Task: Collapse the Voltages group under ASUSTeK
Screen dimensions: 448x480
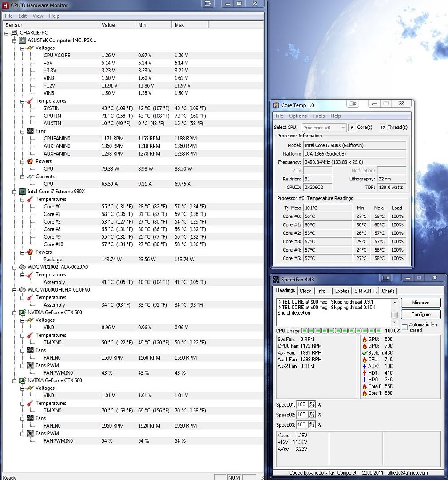Action: coord(22,48)
